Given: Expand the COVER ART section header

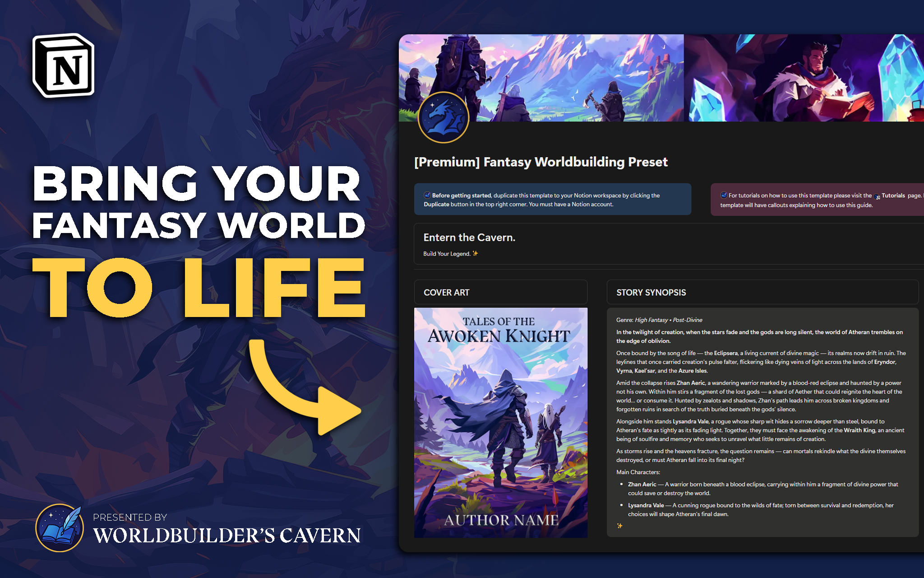Looking at the screenshot, I should tap(446, 292).
